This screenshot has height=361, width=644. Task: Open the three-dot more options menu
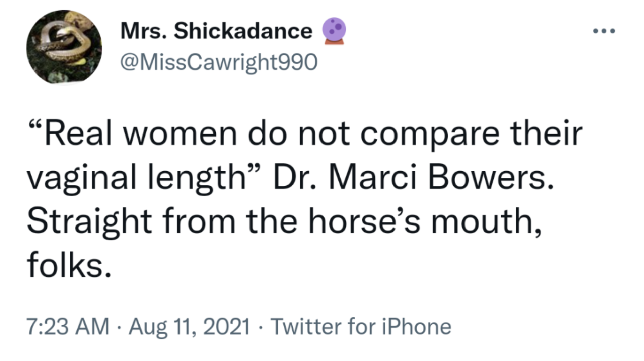[603, 31]
